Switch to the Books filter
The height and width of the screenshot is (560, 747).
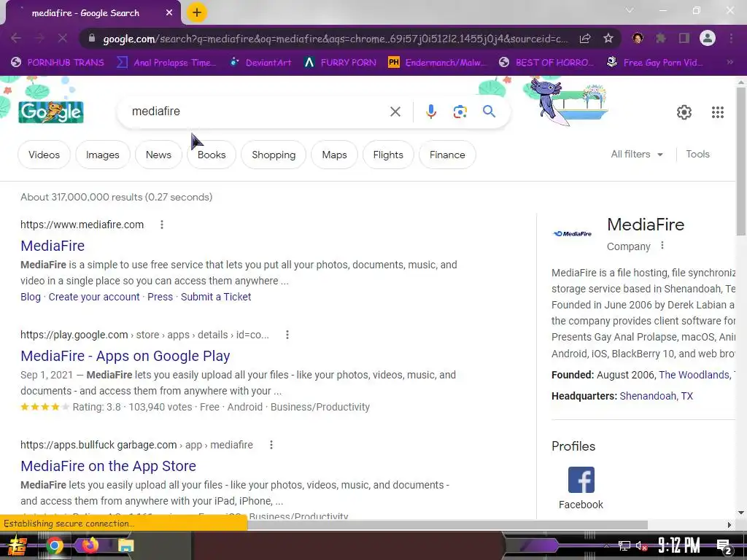(212, 155)
